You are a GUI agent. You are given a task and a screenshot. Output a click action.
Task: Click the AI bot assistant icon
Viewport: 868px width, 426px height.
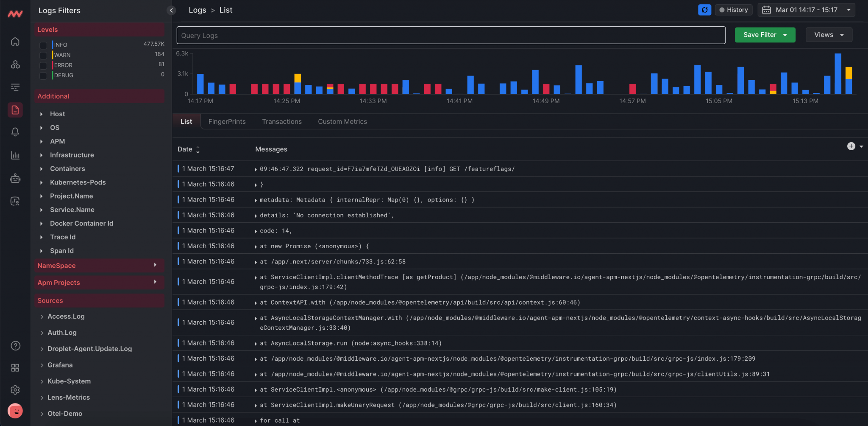click(15, 178)
